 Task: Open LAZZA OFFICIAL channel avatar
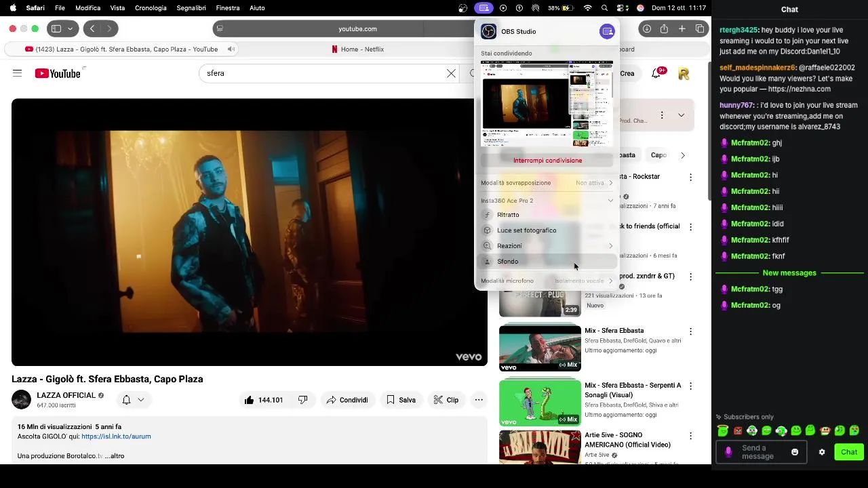pos(21,400)
